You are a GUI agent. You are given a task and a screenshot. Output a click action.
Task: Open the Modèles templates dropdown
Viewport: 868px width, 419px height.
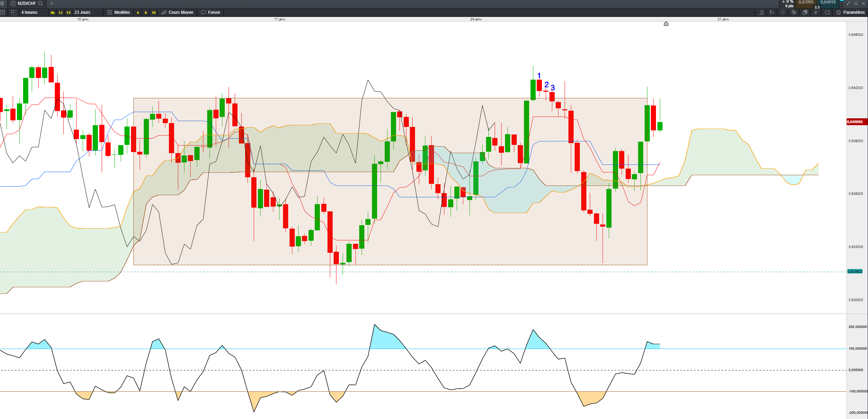coord(119,12)
